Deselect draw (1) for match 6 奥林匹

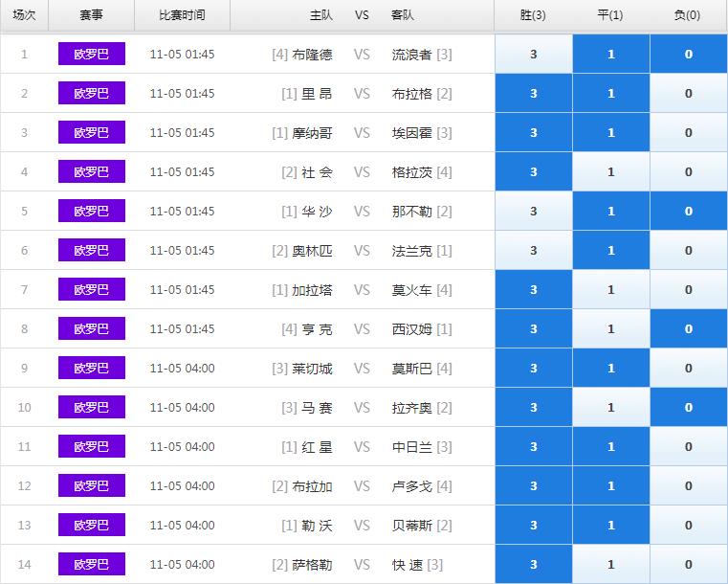[611, 251]
